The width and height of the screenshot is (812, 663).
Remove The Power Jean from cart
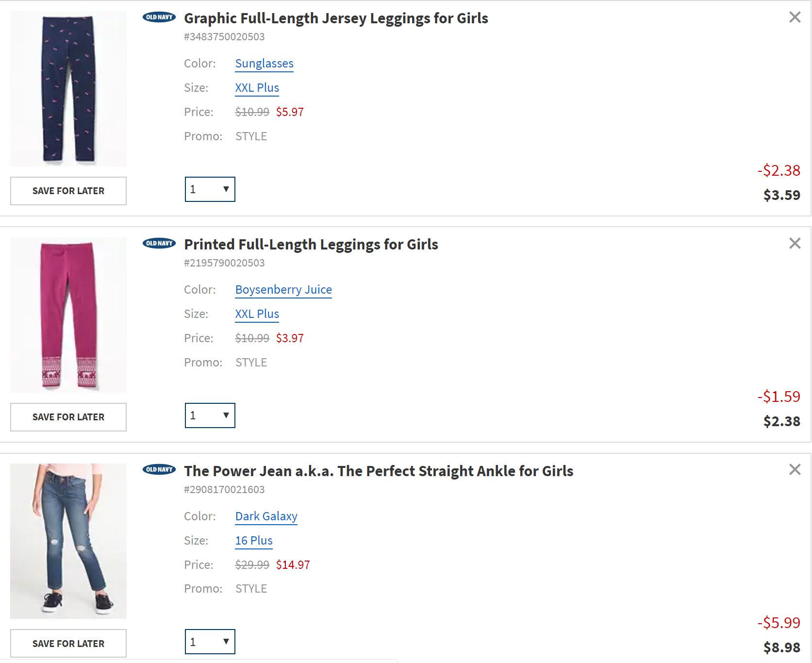[x=795, y=469]
